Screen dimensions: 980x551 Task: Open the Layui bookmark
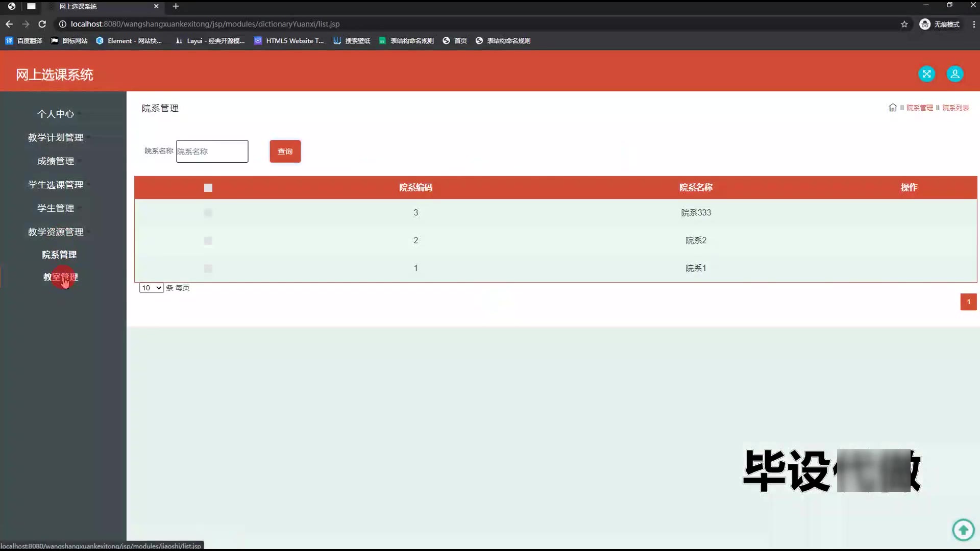pos(210,41)
